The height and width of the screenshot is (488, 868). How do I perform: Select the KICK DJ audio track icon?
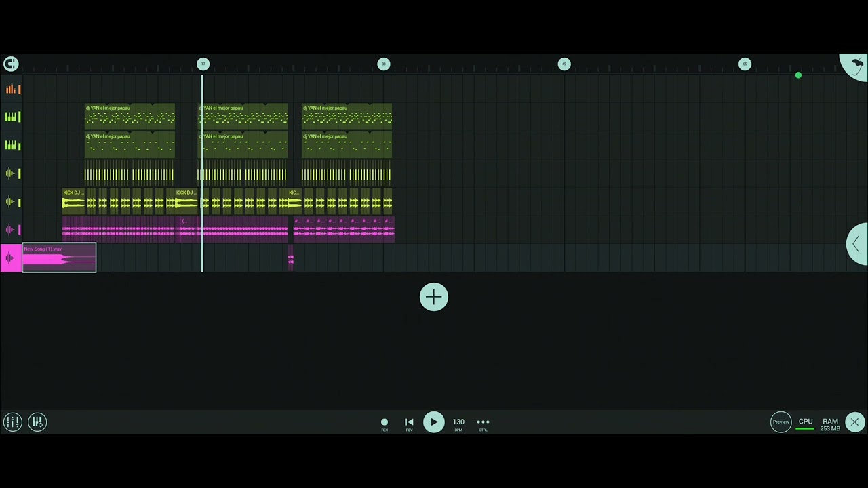click(11, 202)
